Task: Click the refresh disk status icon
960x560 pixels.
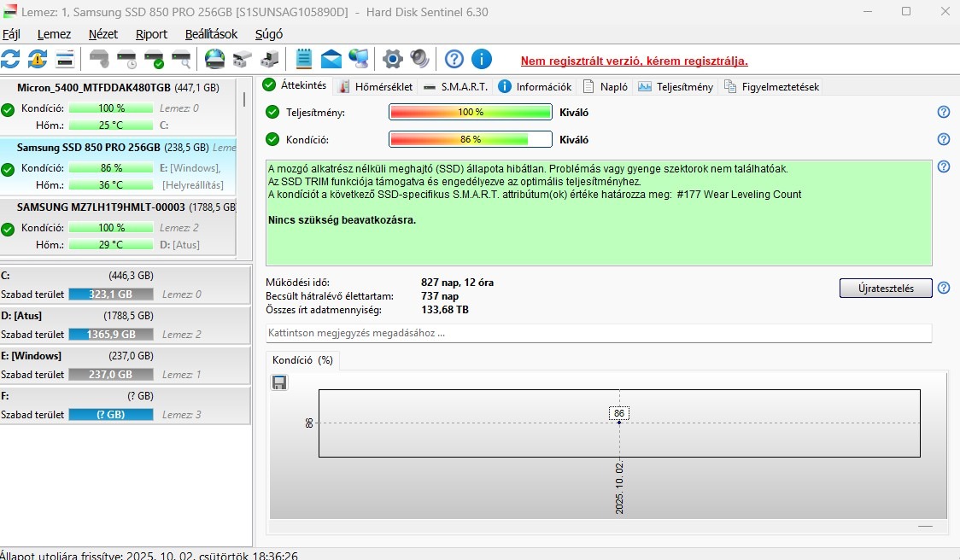Action: [x=10, y=59]
